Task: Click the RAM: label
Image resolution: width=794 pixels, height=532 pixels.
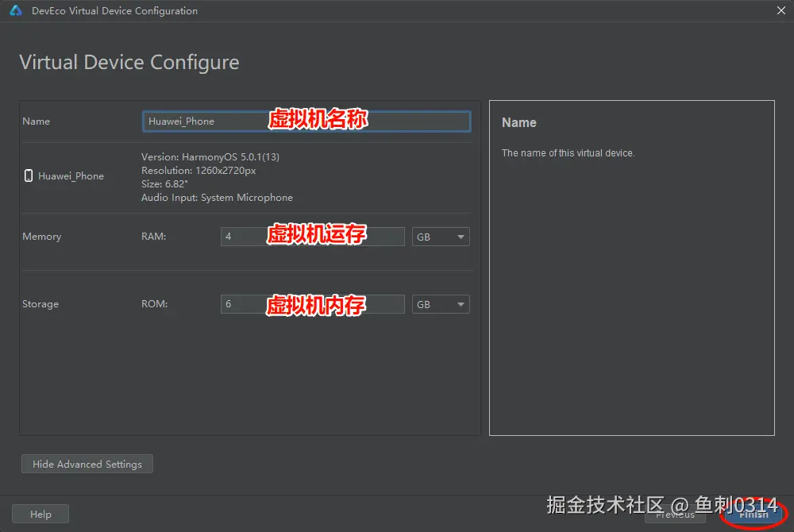Action: 153,237
